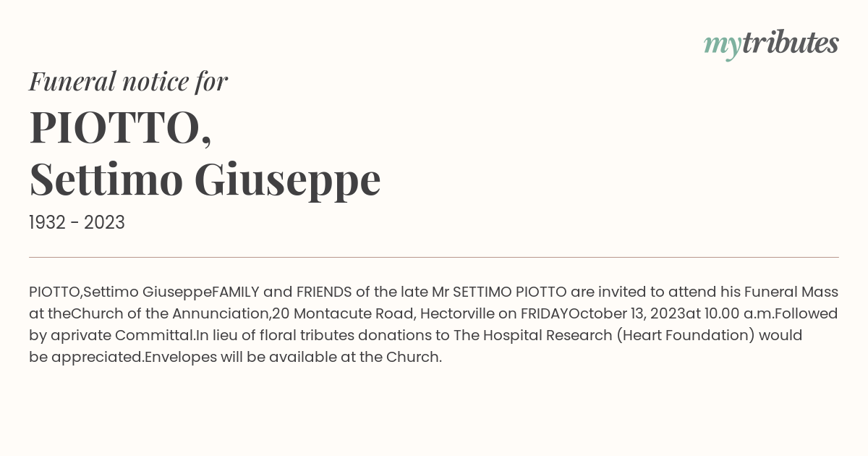Click the 'October 13, 2023' date text
The width and height of the screenshot is (868, 456).
(627, 314)
